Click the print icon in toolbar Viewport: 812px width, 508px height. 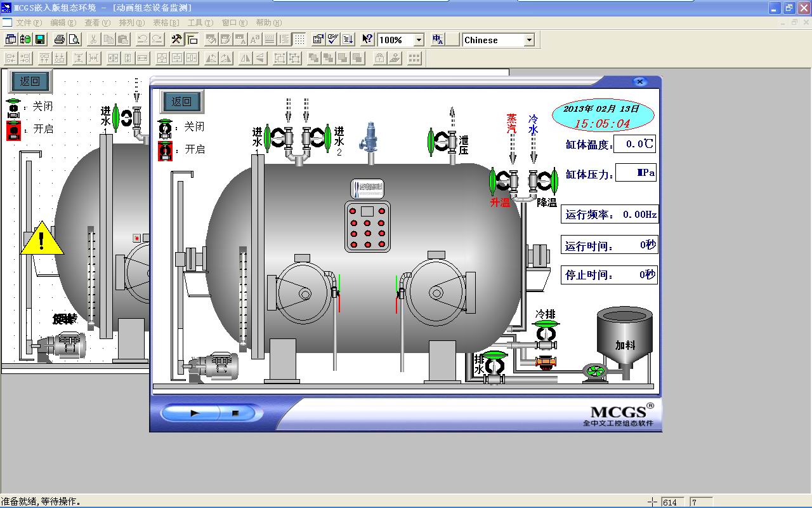pos(60,39)
